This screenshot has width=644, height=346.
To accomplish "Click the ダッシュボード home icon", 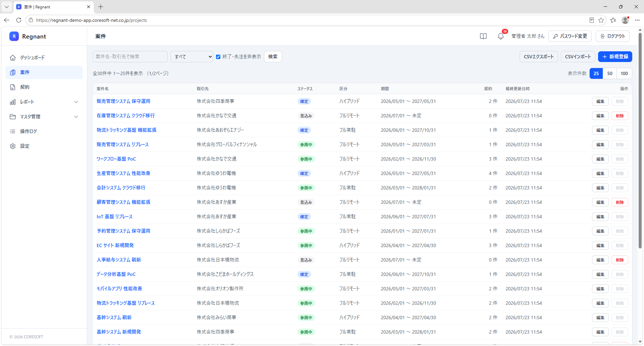I will pos(13,58).
